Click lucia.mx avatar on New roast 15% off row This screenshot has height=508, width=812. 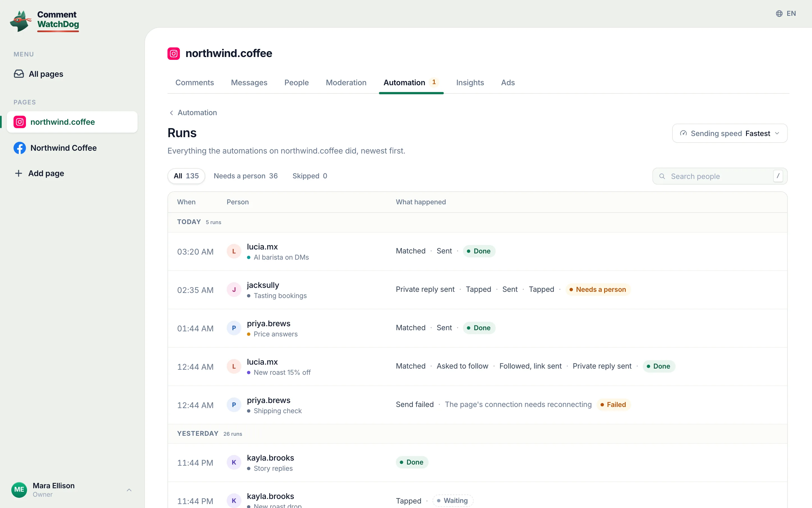[x=234, y=366]
